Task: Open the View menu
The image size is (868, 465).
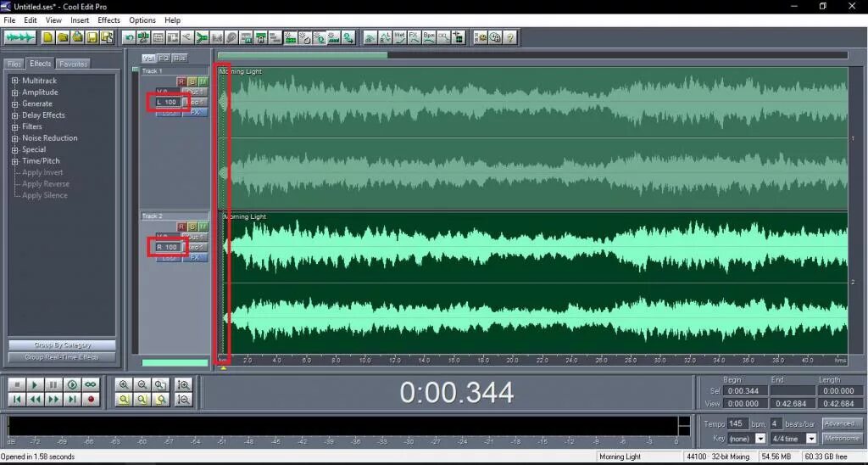Action: click(53, 20)
